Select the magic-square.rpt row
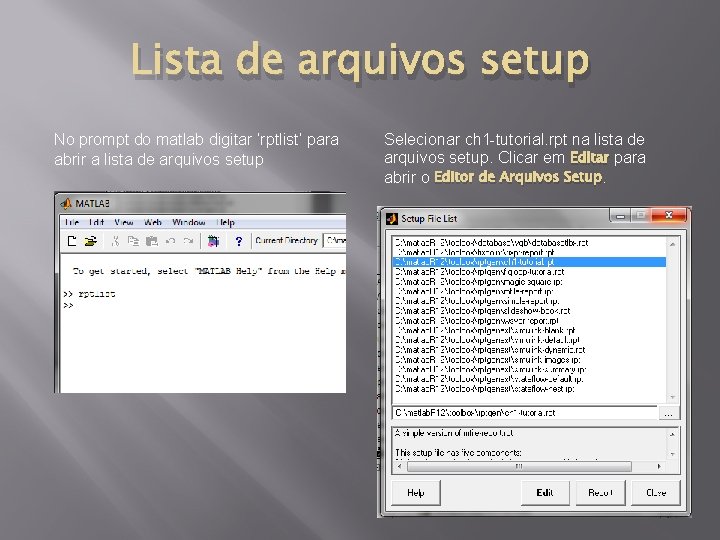The width and height of the screenshot is (720, 540). (529, 281)
